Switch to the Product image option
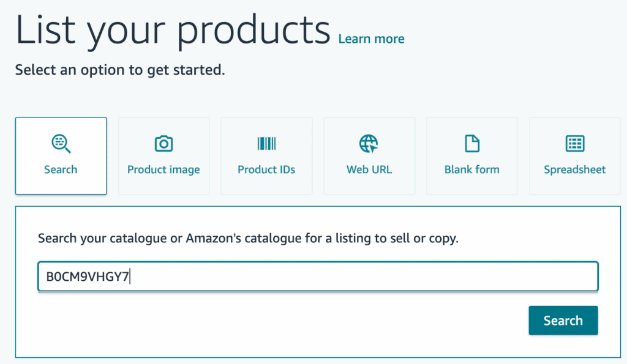Image resolution: width=627 pixels, height=364 pixels. [163, 169]
